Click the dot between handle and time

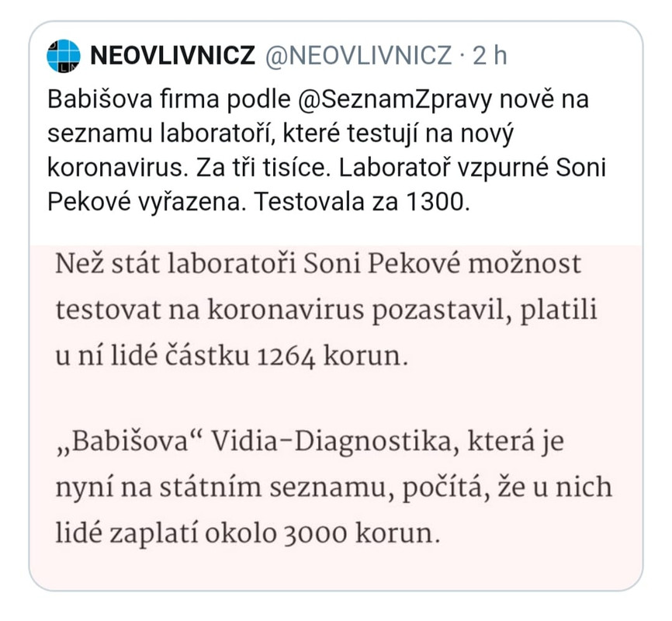coord(462,56)
